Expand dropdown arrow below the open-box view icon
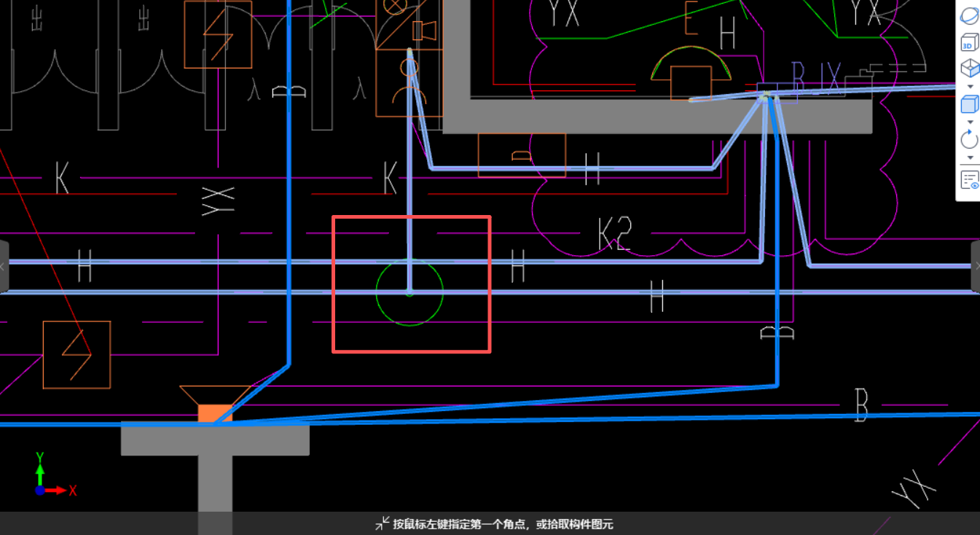980x535 pixels. click(970, 86)
